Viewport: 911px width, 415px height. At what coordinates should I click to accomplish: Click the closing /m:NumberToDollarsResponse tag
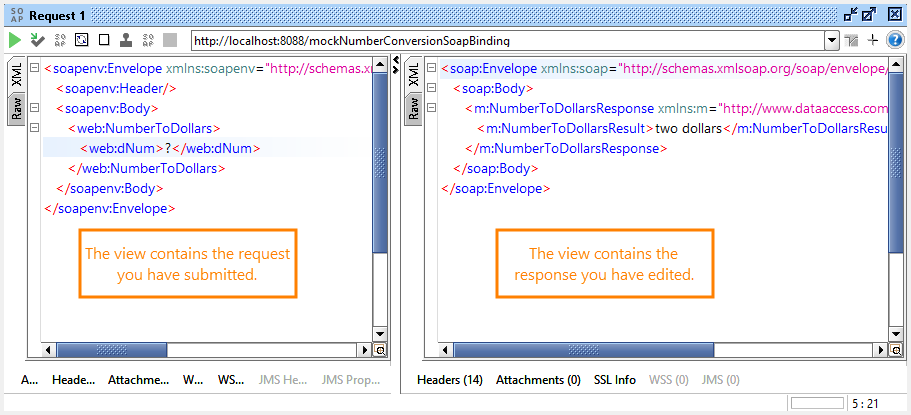click(x=566, y=148)
